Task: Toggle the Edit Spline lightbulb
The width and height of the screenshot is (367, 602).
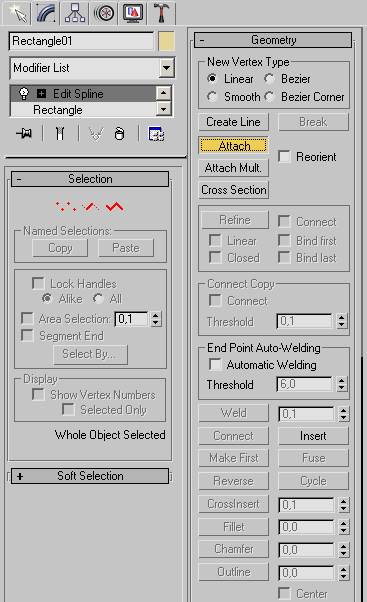Action: pos(24,93)
